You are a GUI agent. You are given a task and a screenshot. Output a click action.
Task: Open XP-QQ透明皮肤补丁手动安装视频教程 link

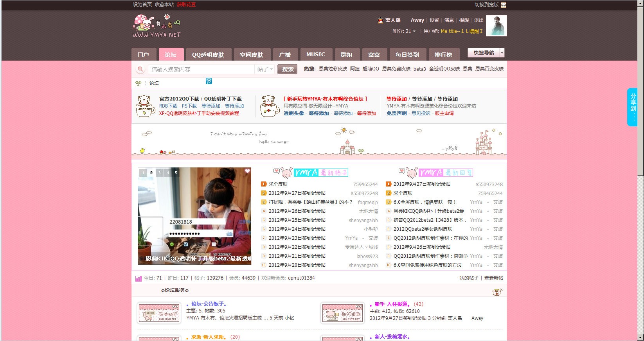click(x=199, y=113)
